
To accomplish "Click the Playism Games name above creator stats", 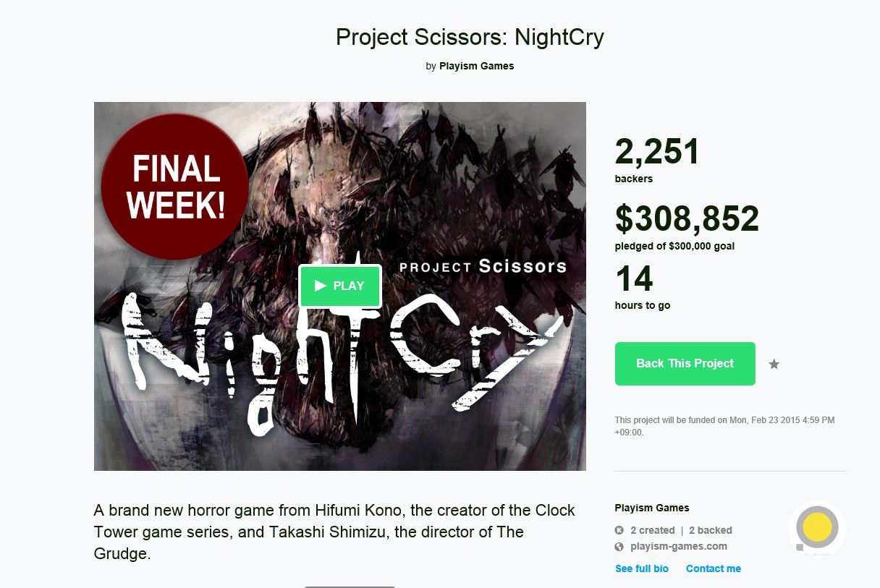I will coord(651,508).
